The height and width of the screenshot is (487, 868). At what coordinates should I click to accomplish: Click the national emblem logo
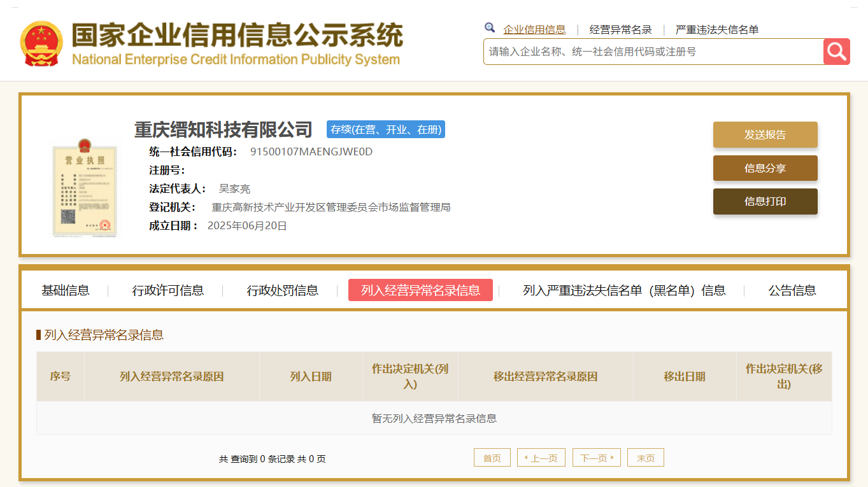41,44
